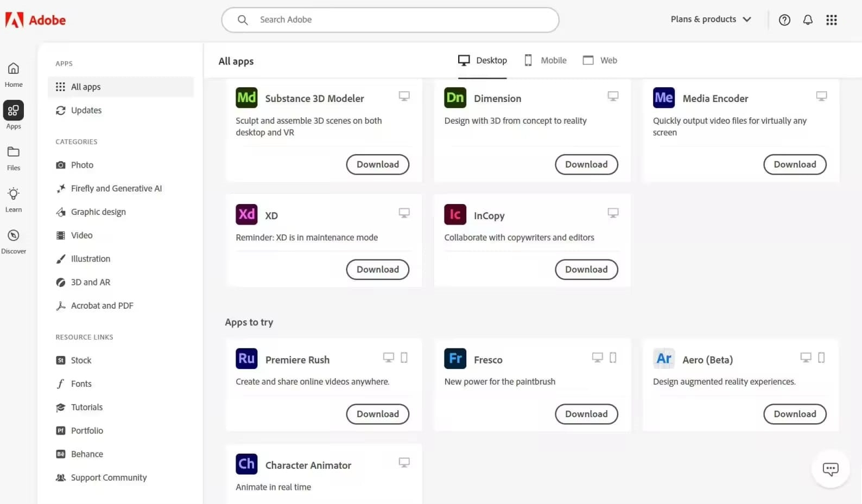Download Fresco
The width and height of the screenshot is (862, 504).
point(586,414)
